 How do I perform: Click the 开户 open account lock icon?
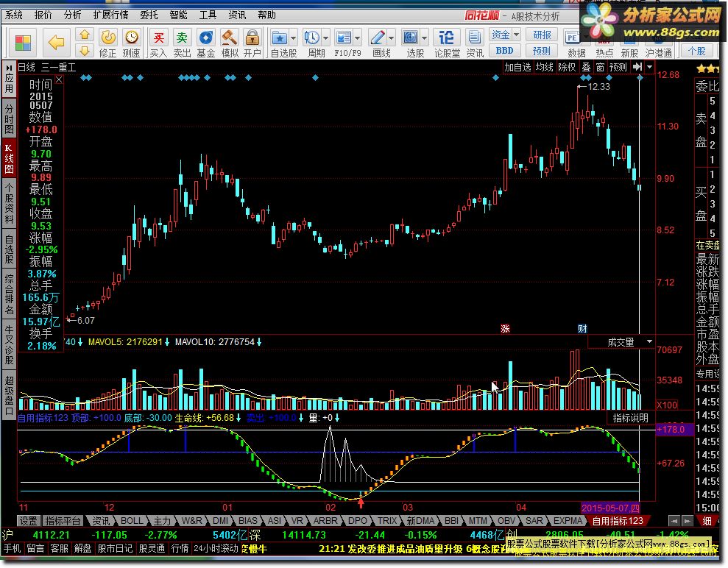click(252, 43)
